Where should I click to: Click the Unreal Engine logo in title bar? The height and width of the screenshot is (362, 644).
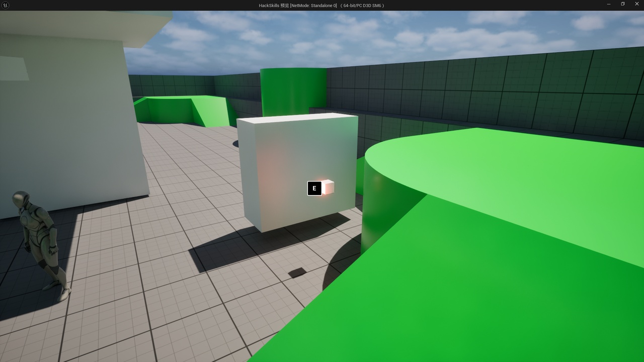[5, 5]
